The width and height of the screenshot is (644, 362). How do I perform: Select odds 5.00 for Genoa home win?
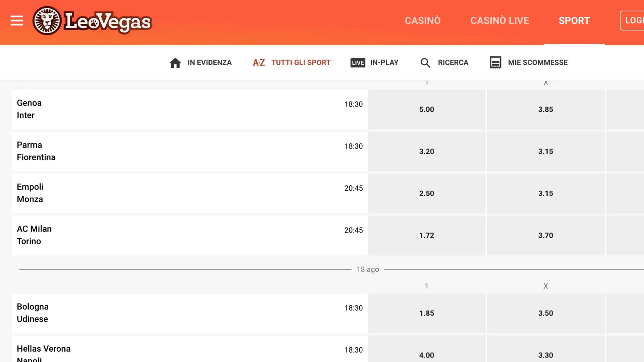(x=426, y=109)
